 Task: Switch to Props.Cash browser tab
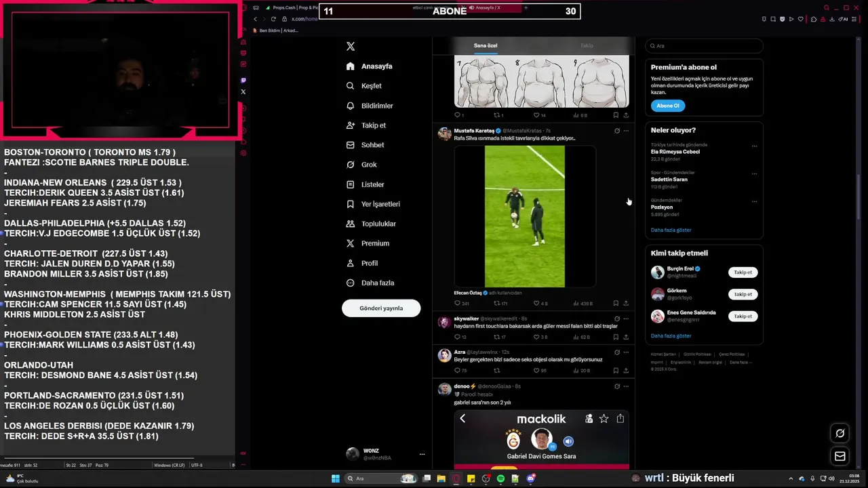click(x=290, y=7)
